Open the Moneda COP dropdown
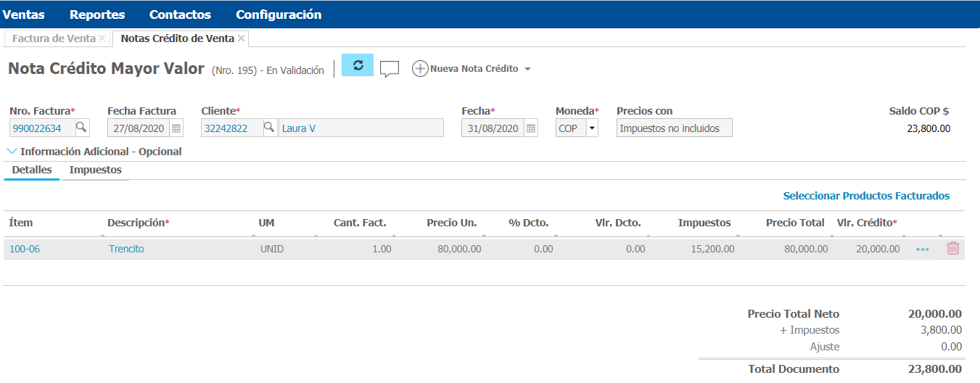 coord(591,128)
